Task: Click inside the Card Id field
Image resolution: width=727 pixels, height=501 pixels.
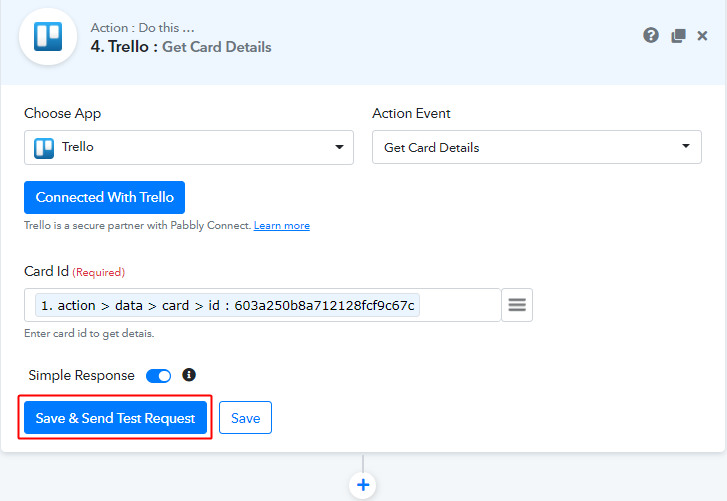Action: (x=262, y=305)
